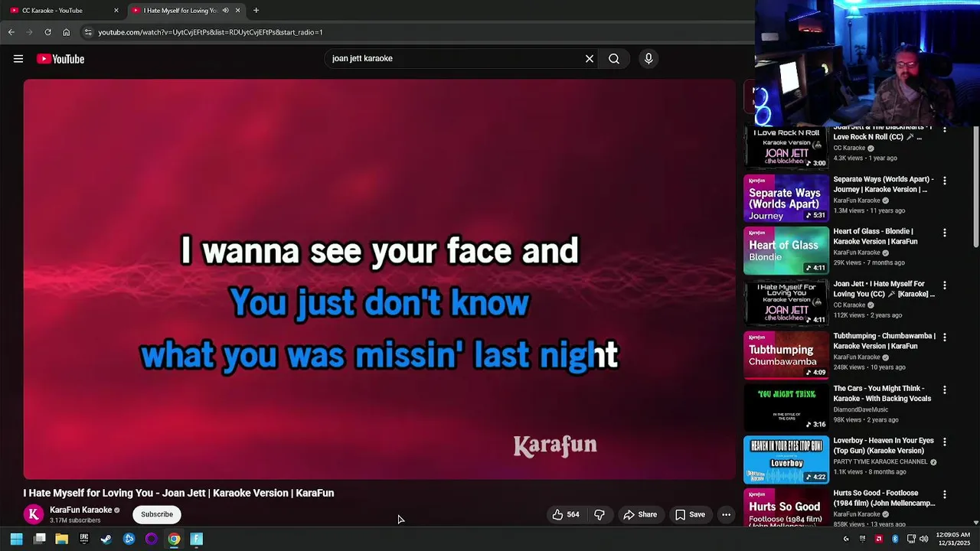Clear the search box with X
The height and width of the screenshot is (551, 980).
point(590,59)
